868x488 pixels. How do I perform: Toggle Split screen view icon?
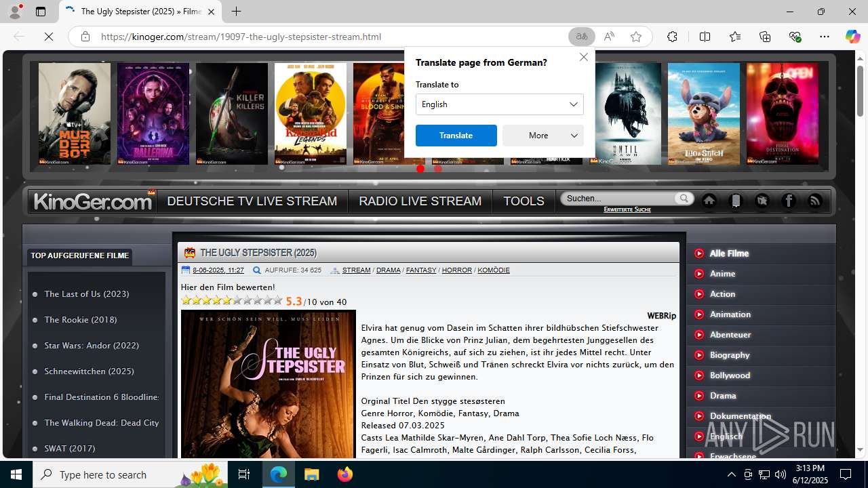click(705, 37)
